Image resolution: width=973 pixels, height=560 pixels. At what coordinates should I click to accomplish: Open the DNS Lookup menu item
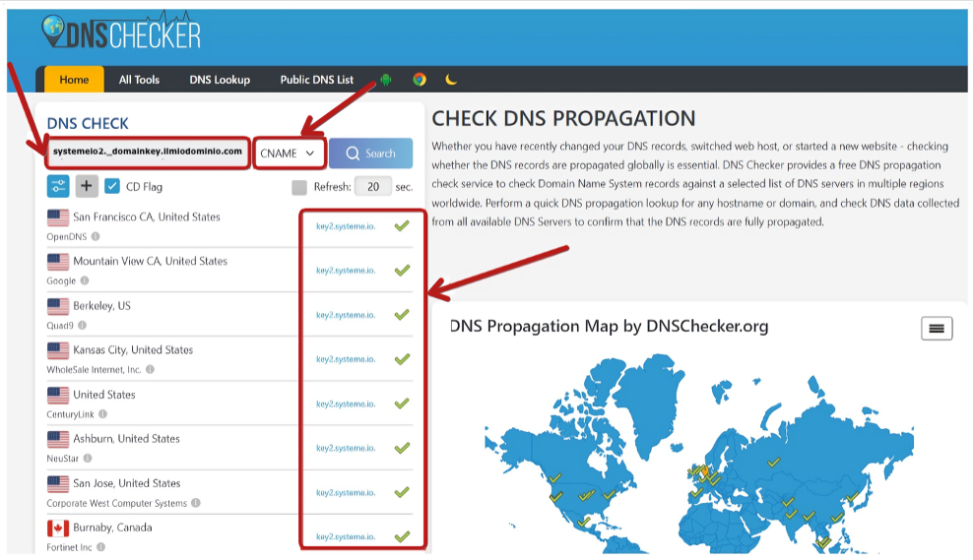(220, 80)
